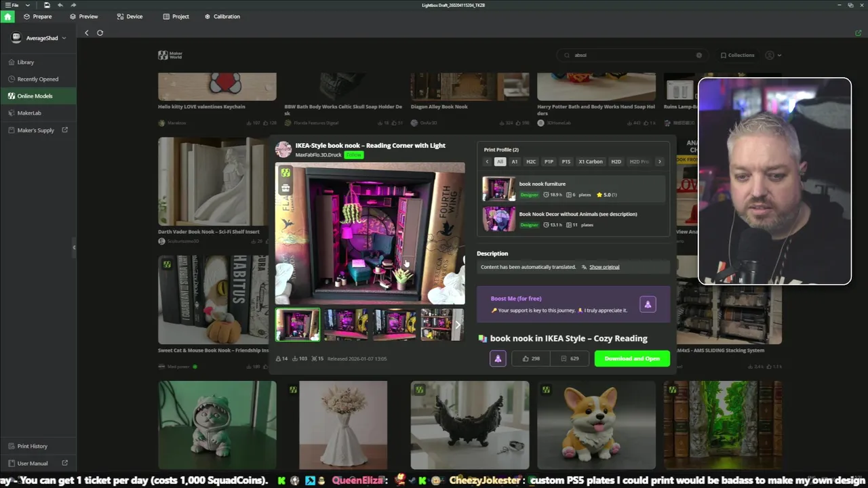
Task: Show more printer filters with the right arrow
Action: pos(659,161)
